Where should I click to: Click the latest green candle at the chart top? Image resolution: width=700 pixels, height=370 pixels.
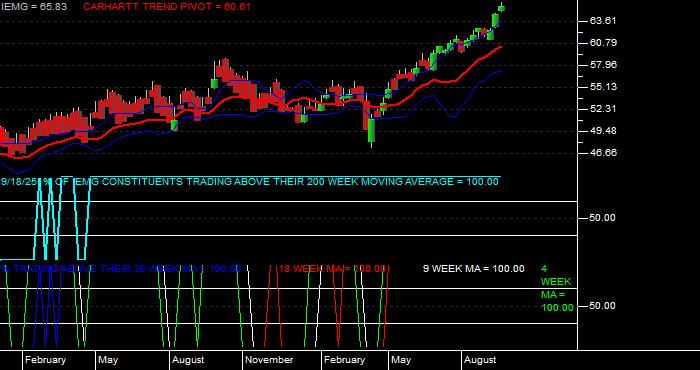click(x=501, y=8)
